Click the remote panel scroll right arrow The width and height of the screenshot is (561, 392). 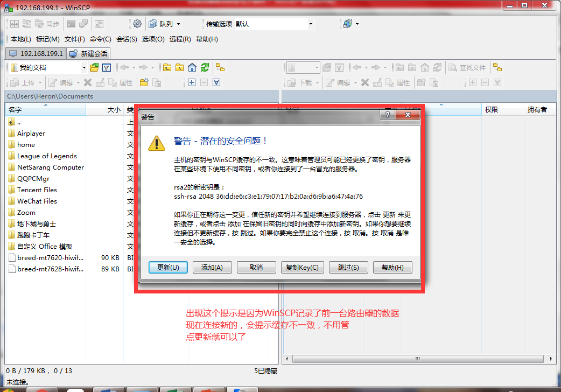[x=551, y=359]
